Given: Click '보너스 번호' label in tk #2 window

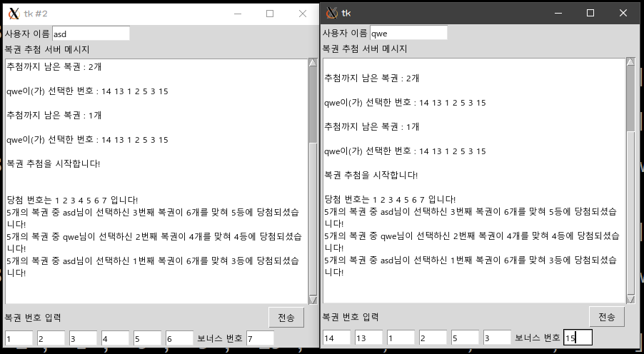Looking at the screenshot, I should point(220,339).
